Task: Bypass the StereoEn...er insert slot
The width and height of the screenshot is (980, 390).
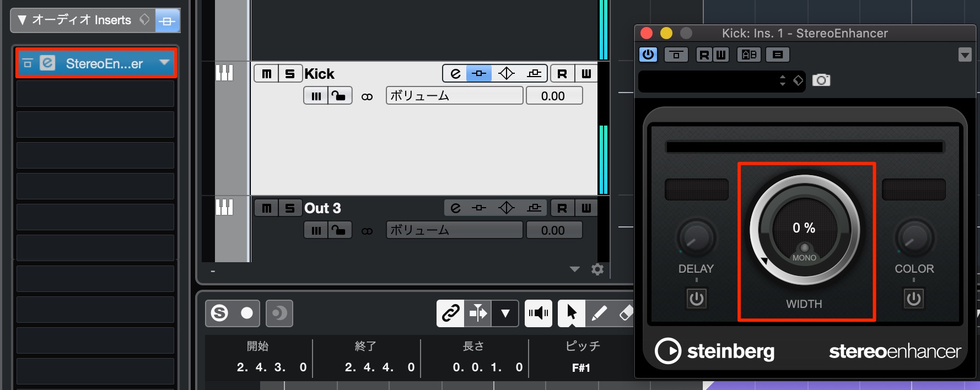Action: coord(28,63)
